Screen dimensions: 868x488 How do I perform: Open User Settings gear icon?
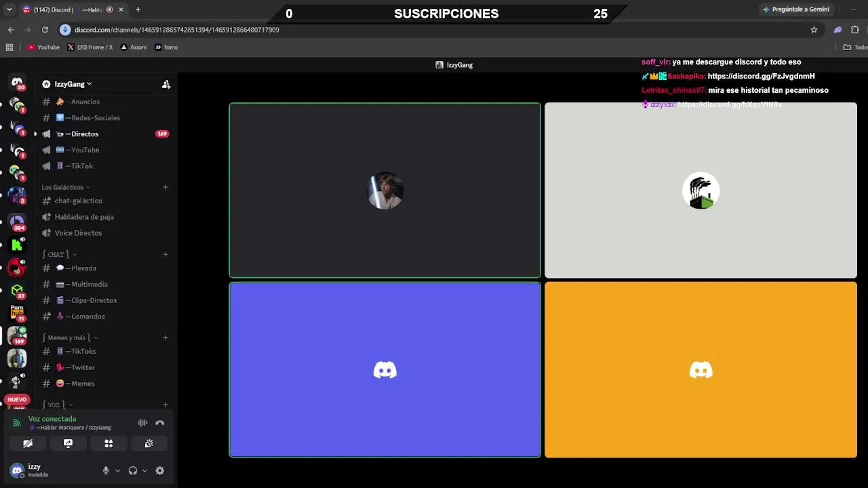(x=160, y=470)
